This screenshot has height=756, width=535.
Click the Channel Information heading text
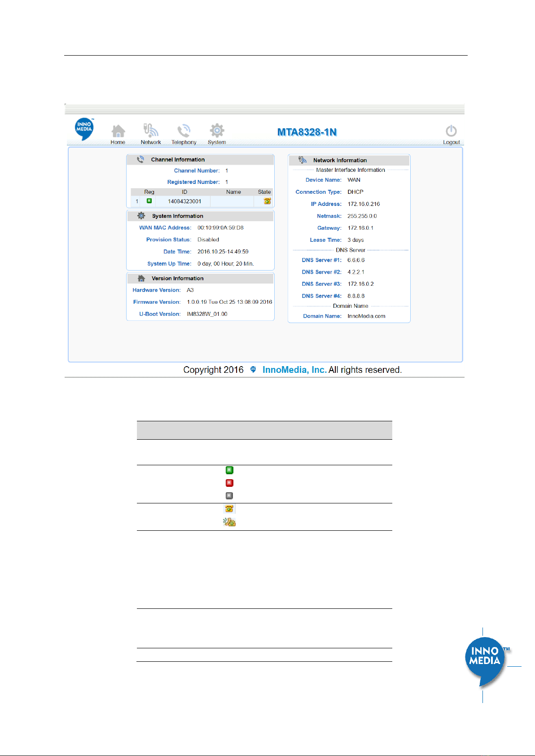[x=178, y=160]
